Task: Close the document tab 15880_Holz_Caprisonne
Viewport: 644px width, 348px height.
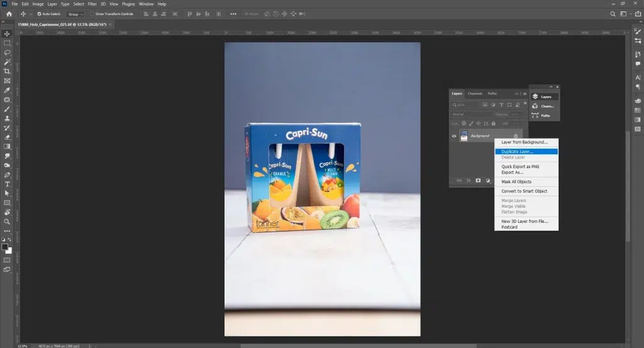Action: (x=110, y=25)
